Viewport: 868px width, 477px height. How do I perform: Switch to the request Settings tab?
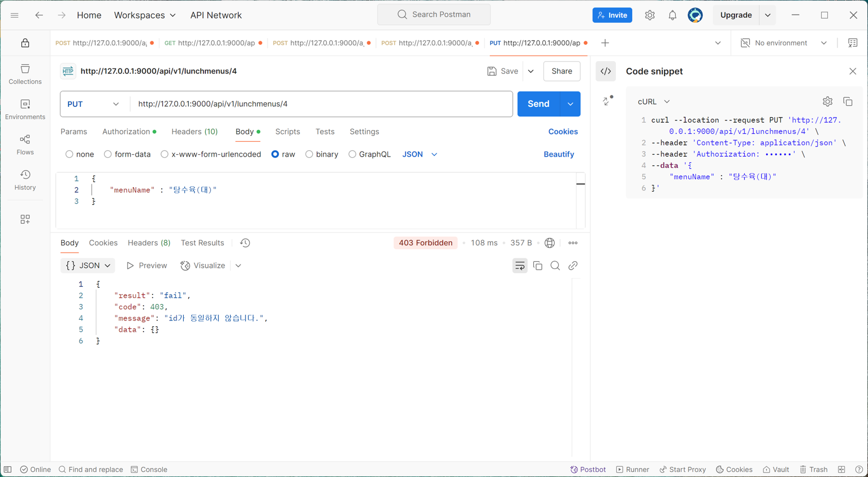[x=364, y=132]
